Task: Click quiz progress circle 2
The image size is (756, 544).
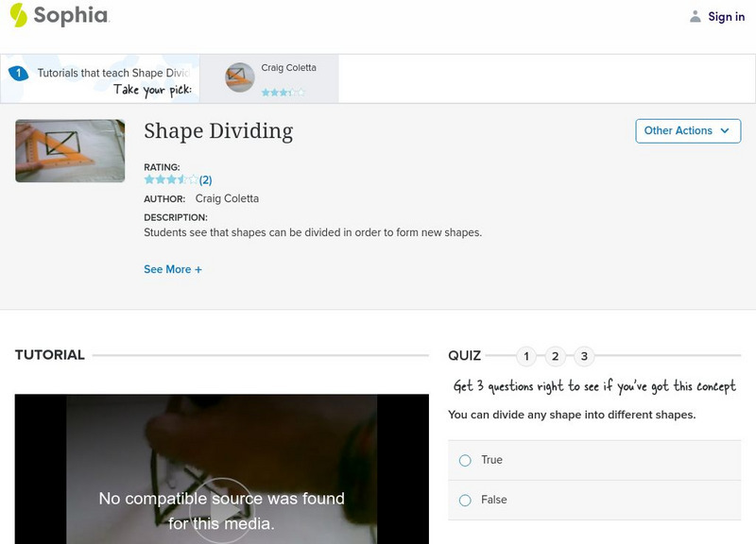Action: 555,356
